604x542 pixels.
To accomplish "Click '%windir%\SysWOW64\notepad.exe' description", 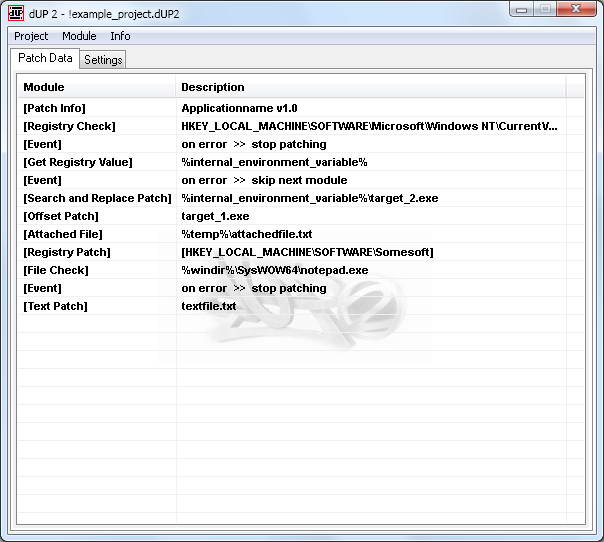I will (275, 270).
